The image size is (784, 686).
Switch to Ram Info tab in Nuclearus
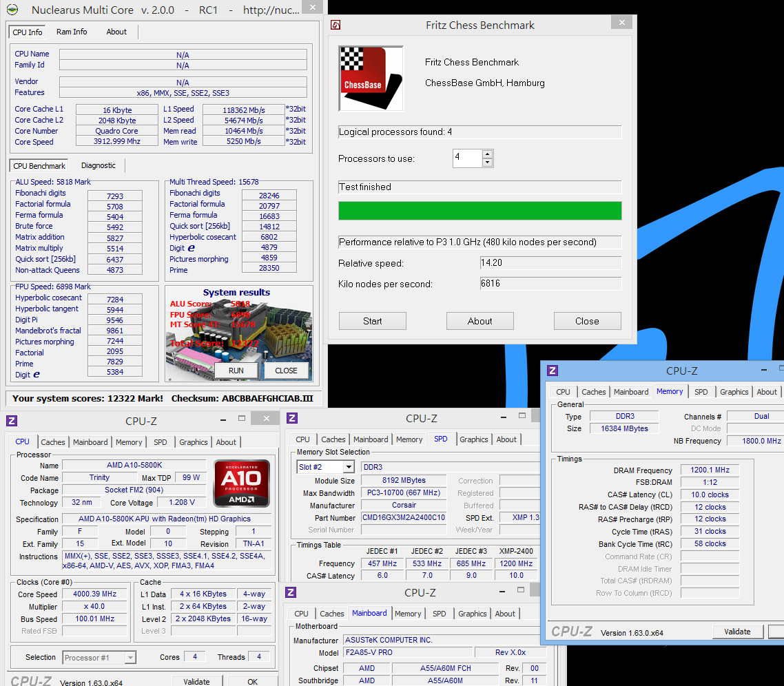[72, 32]
